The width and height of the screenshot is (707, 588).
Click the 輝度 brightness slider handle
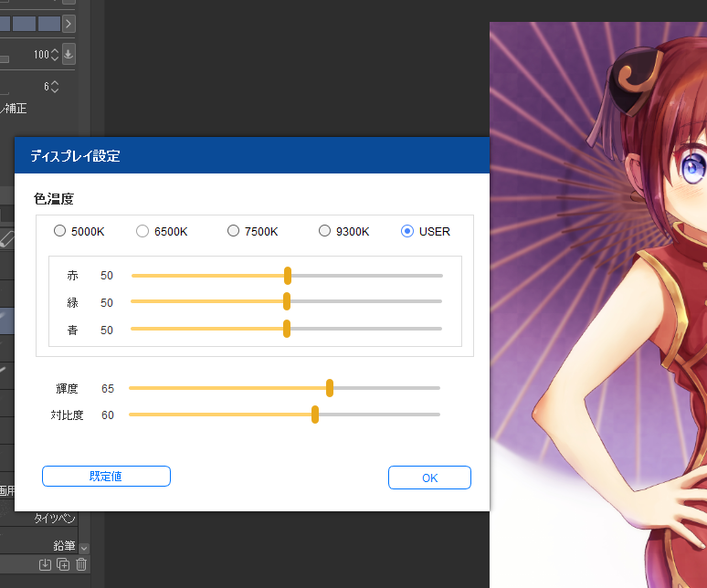330,388
